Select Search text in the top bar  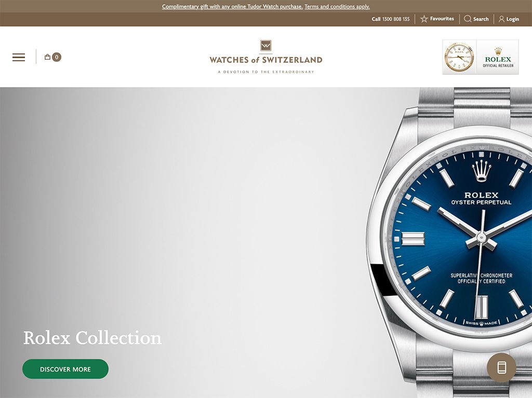click(481, 19)
